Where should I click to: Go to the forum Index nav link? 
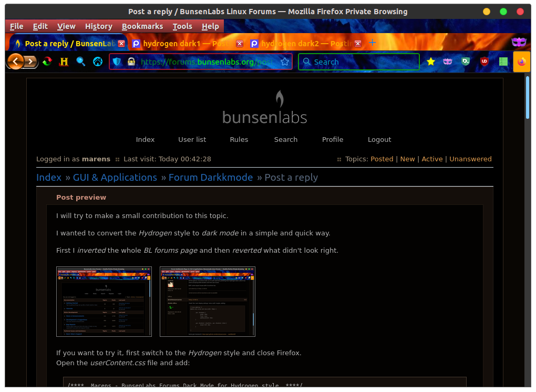click(145, 139)
